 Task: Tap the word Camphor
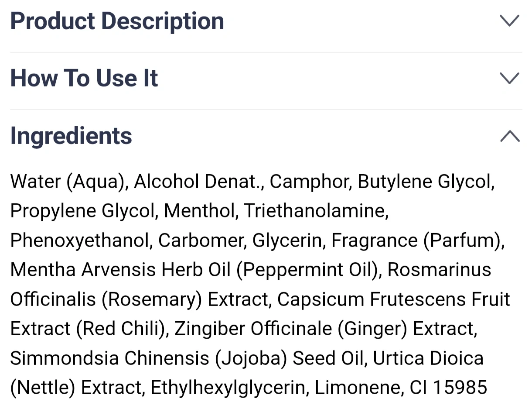[310, 182]
